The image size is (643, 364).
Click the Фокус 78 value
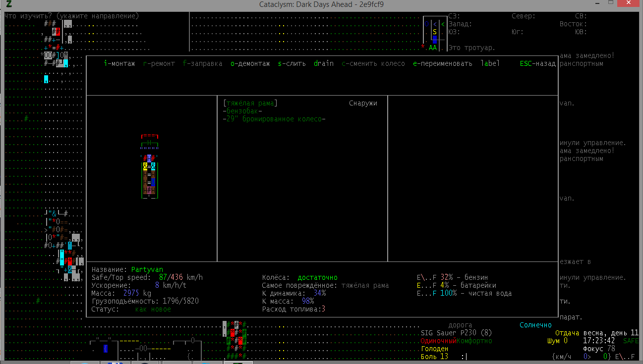coord(599,349)
